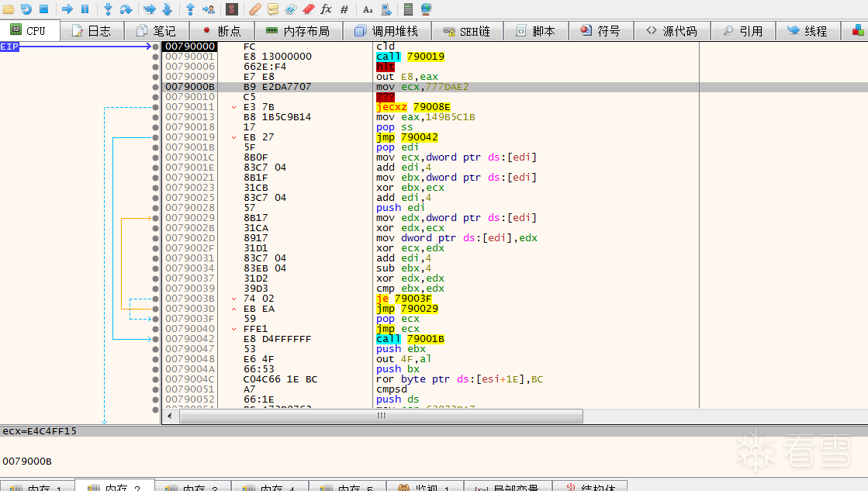Viewport: 868px width, 491px height.
Task: Switch to the 断点 breakpoints tab
Action: (x=221, y=31)
